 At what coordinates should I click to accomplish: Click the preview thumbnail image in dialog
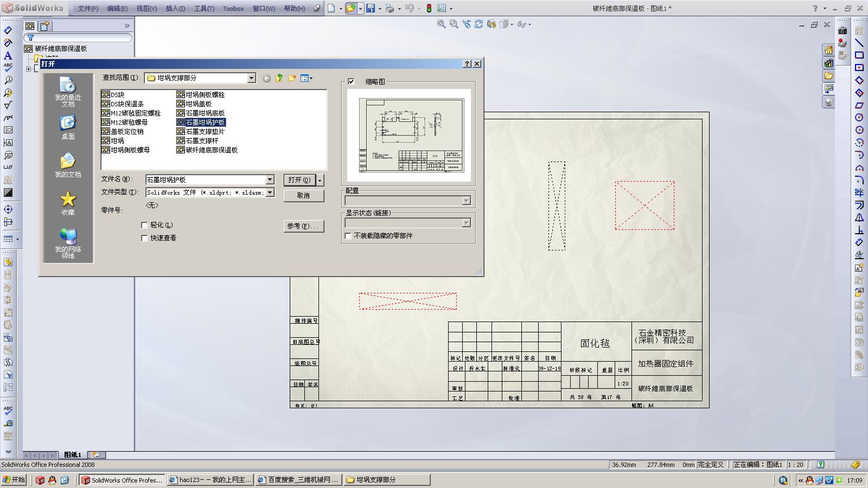409,135
